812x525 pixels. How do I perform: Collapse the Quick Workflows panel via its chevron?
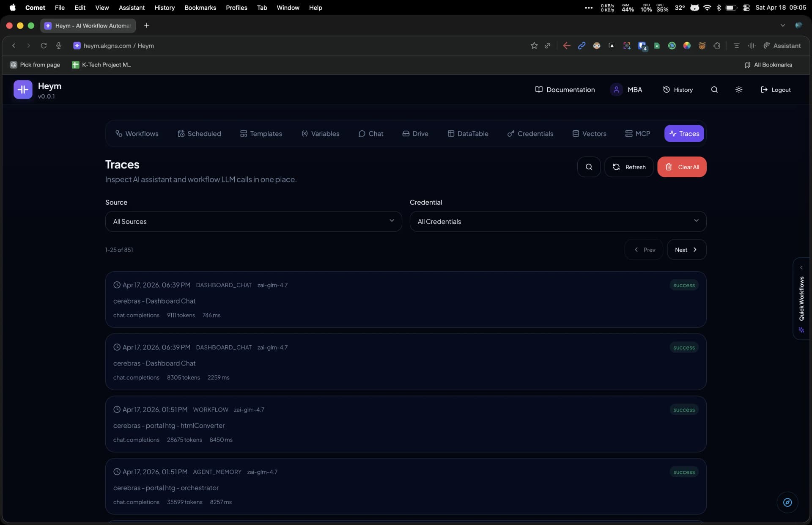[802, 267]
